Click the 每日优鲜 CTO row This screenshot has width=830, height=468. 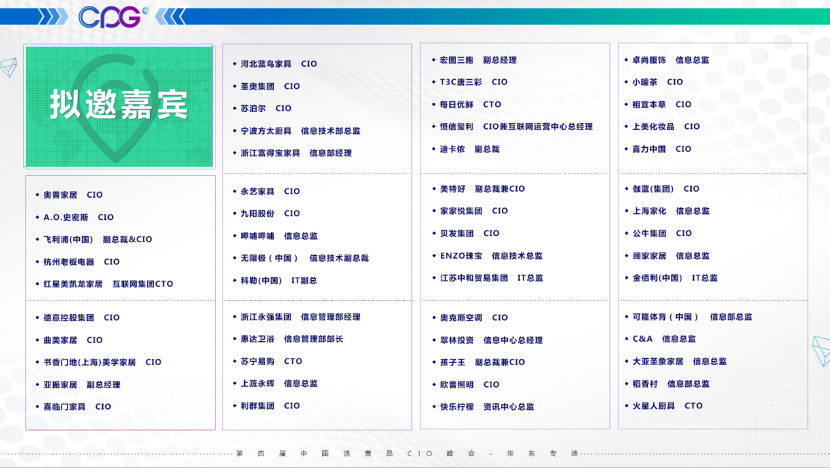click(x=470, y=104)
